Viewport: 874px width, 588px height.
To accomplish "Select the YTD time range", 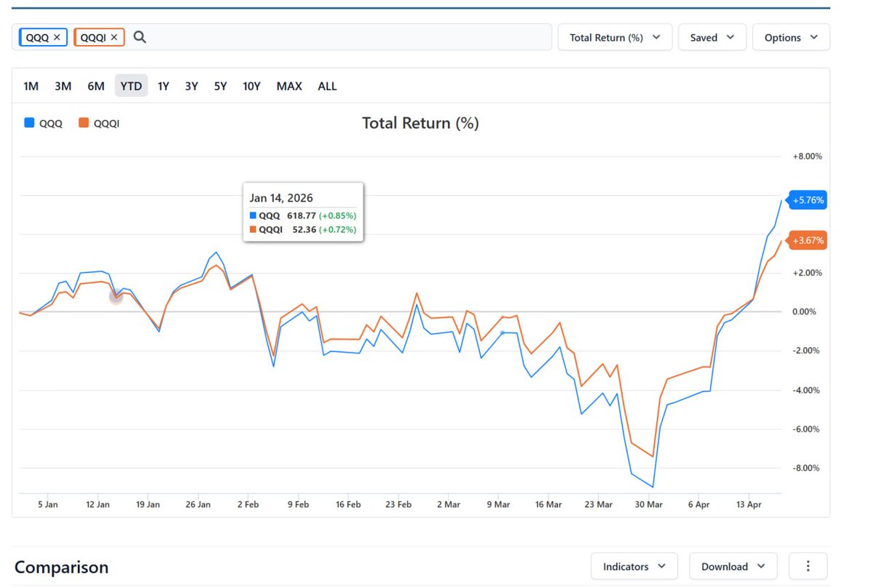I will pyautogui.click(x=131, y=86).
